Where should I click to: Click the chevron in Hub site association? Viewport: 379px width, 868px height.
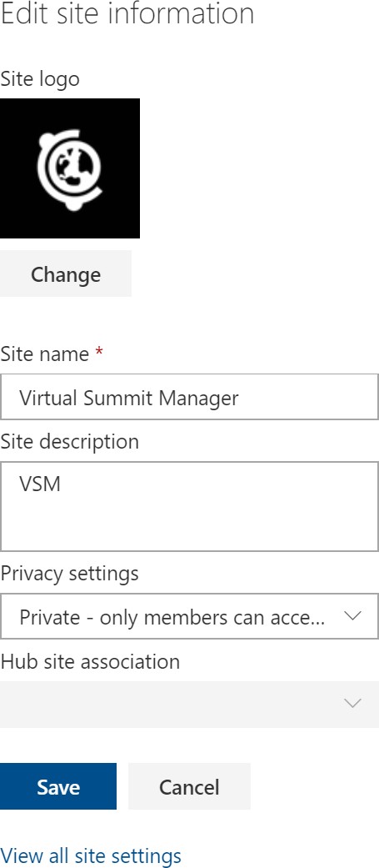click(x=352, y=704)
